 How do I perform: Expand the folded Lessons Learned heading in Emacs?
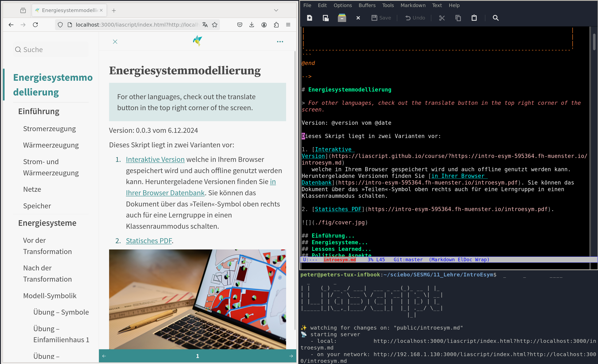click(341, 249)
